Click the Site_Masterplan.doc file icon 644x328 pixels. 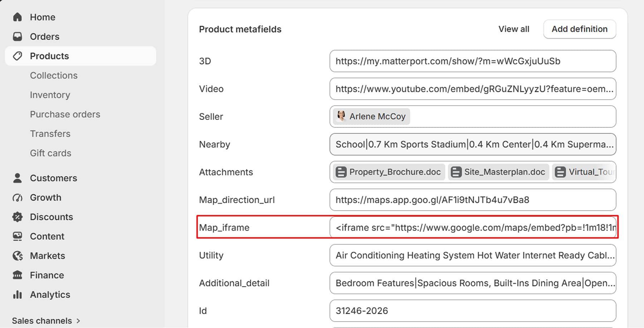[456, 172]
